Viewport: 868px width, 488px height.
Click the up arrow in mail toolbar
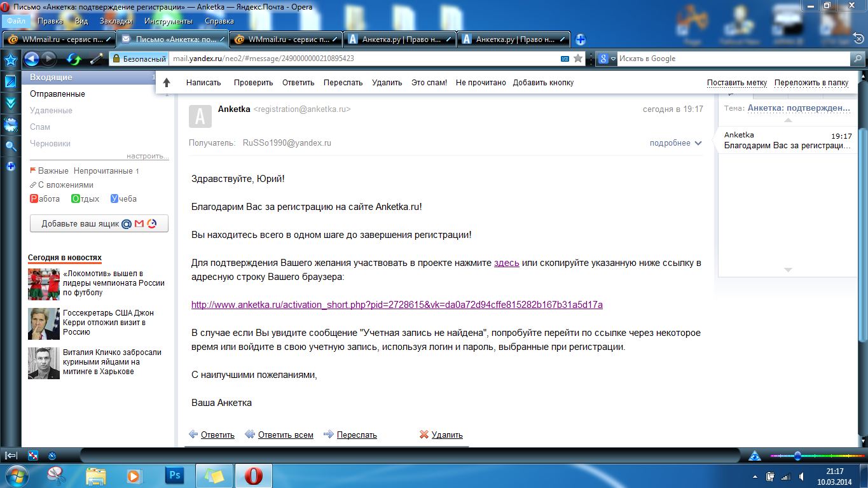[x=167, y=83]
